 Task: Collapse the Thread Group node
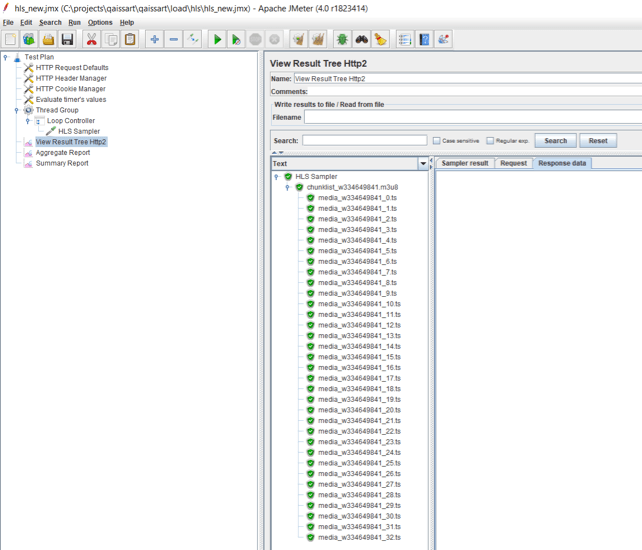pyautogui.click(x=17, y=110)
